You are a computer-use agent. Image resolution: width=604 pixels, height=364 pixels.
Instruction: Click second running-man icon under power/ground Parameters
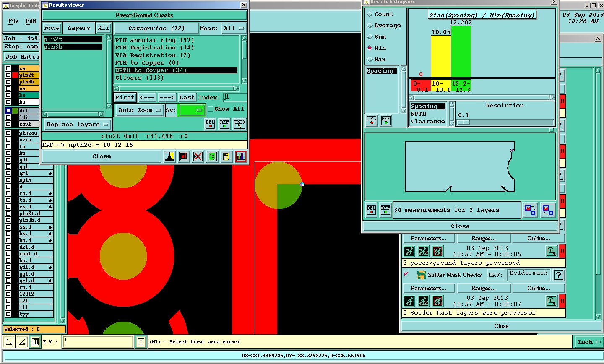tap(423, 251)
